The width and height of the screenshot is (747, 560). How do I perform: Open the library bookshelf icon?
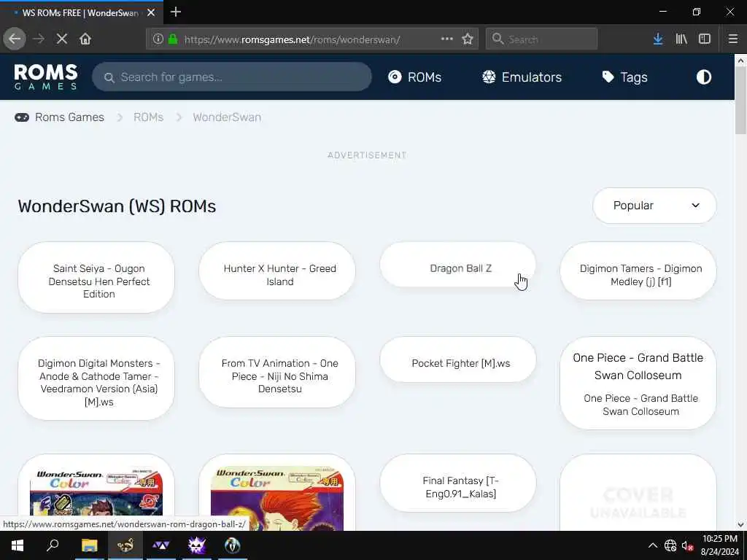pyautogui.click(x=681, y=39)
